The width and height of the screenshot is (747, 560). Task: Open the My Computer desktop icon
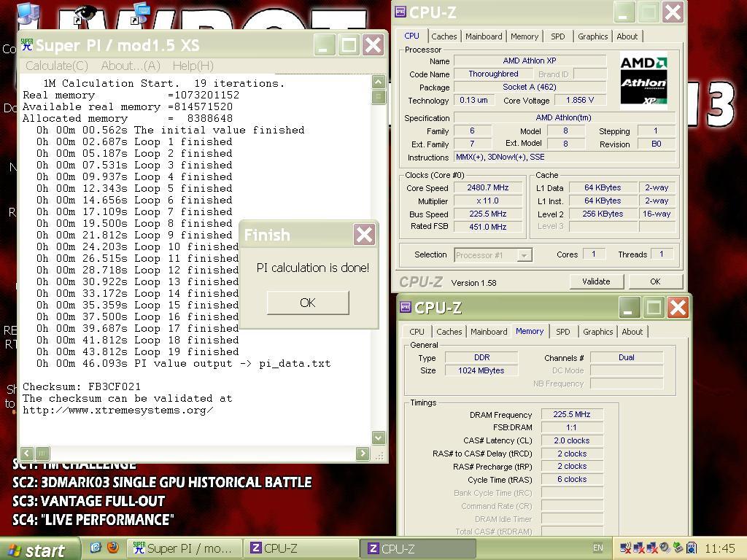[28, 12]
